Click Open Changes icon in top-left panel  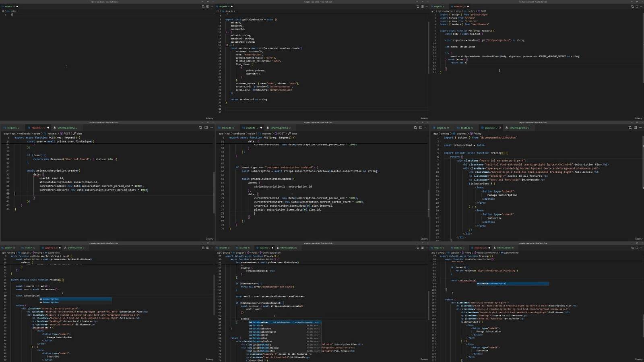(x=203, y=6)
